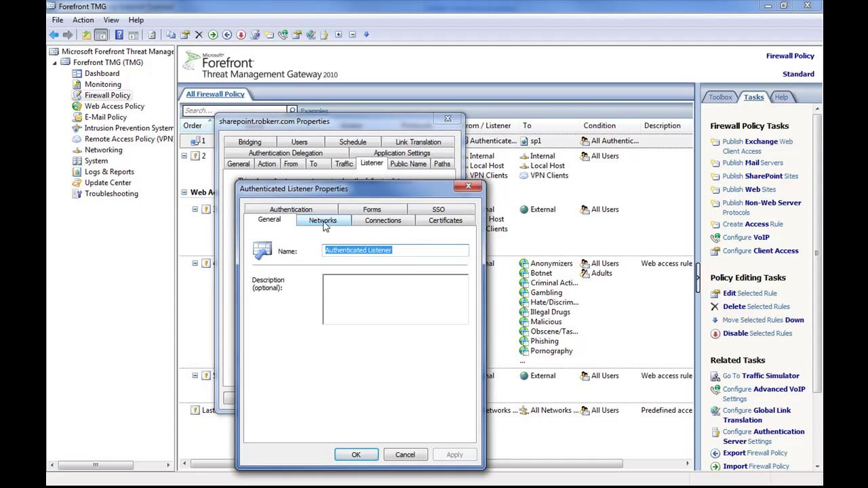
Task: Click the Configure VoIP phone icon
Action: (x=715, y=238)
